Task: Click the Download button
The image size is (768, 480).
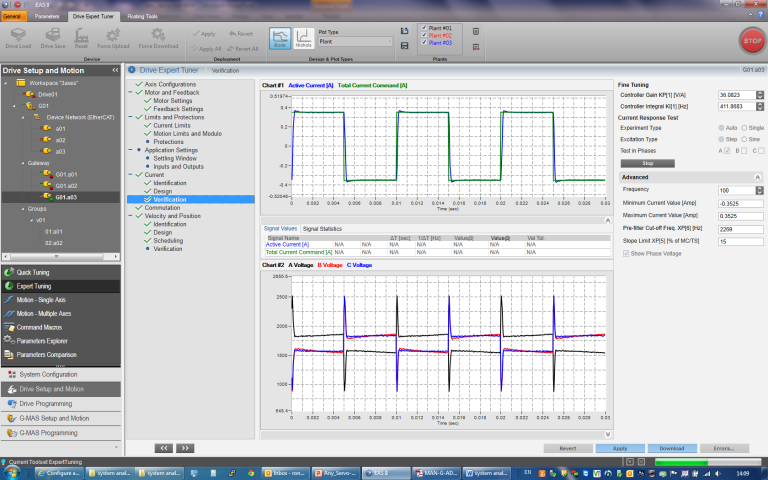Action: pos(672,448)
